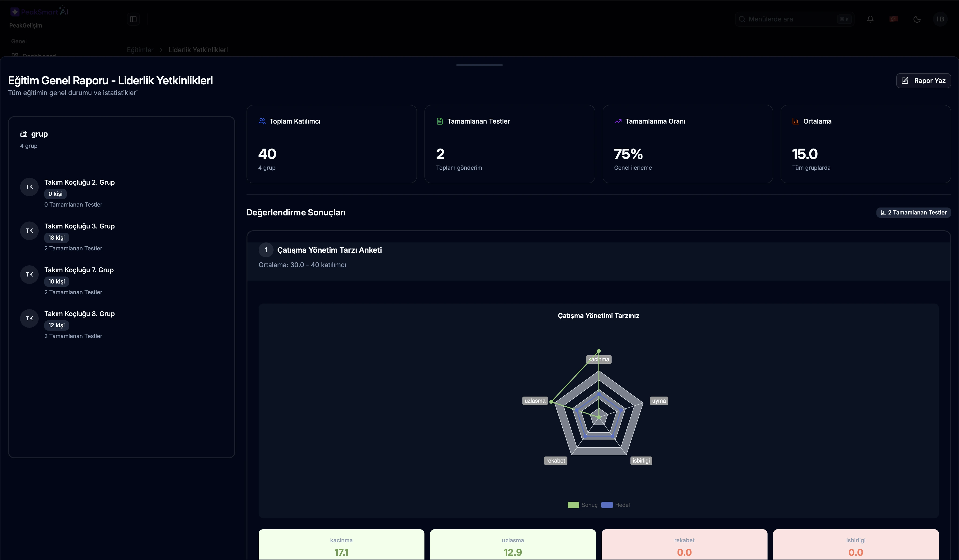Click the Ortalama bar chart icon
959x560 pixels.
point(795,121)
